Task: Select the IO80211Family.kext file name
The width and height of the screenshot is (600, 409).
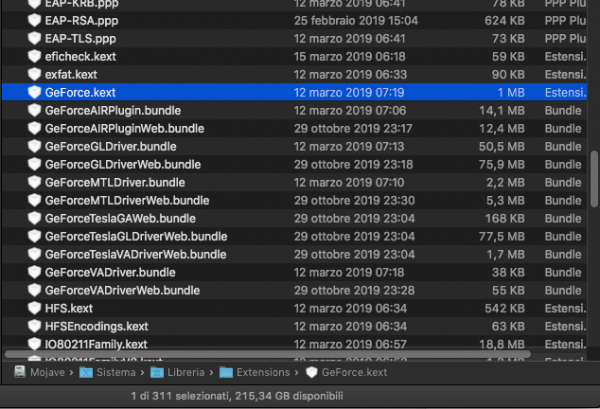Action: [x=96, y=344]
